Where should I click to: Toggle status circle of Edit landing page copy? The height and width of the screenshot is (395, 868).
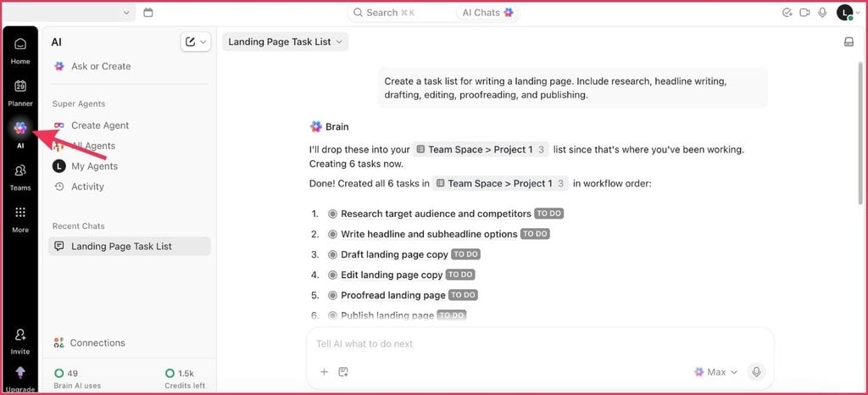click(332, 275)
